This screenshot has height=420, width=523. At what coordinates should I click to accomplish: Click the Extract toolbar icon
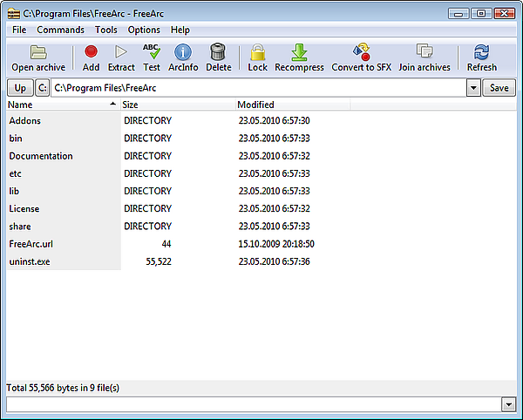click(121, 52)
